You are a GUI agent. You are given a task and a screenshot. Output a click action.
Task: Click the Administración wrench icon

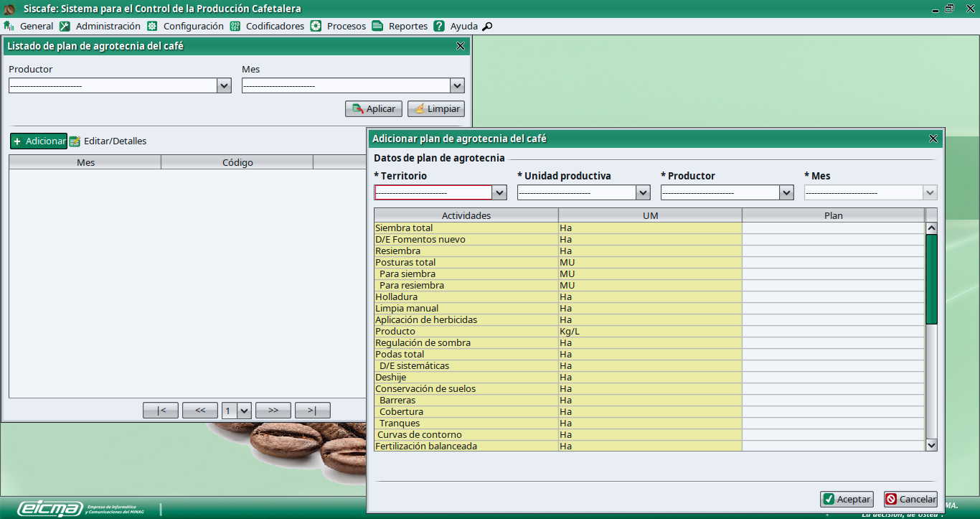(x=65, y=26)
